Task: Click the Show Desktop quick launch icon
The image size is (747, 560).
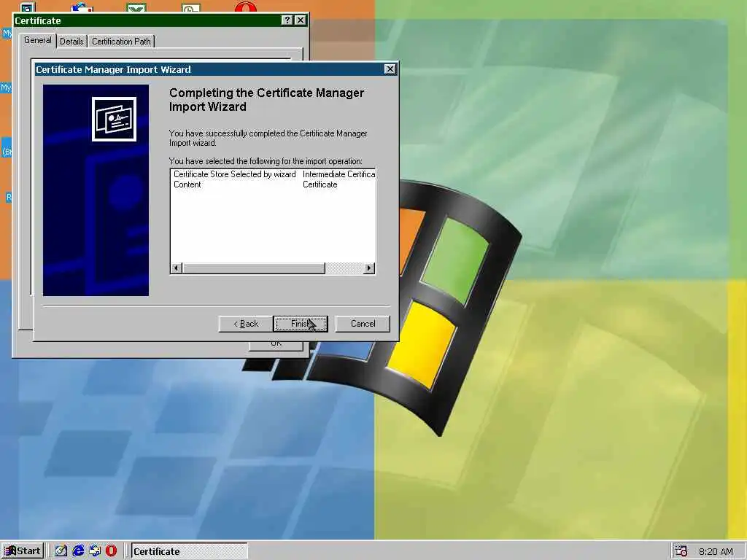Action: 61,551
